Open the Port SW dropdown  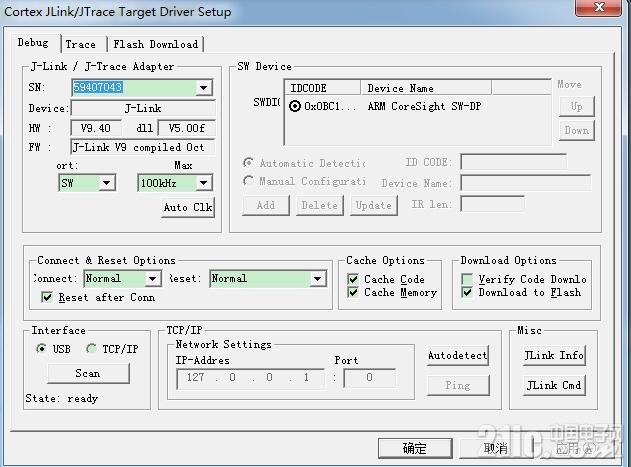106,183
